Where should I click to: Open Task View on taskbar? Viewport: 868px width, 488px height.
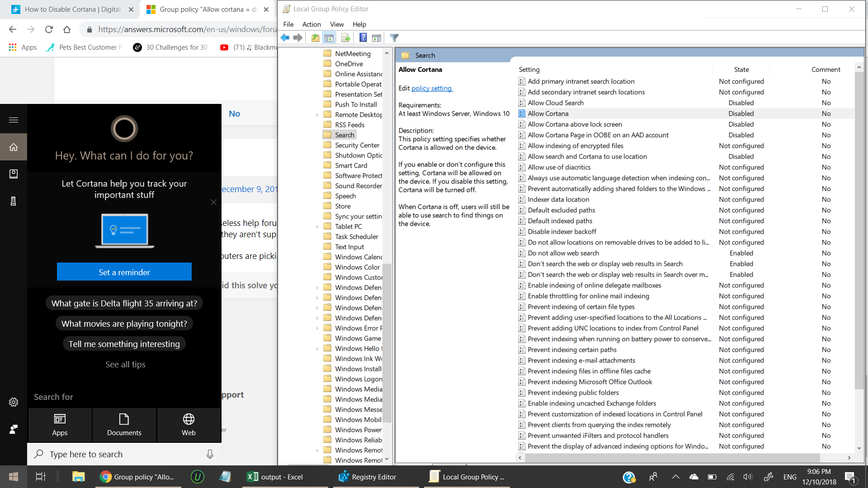41,477
